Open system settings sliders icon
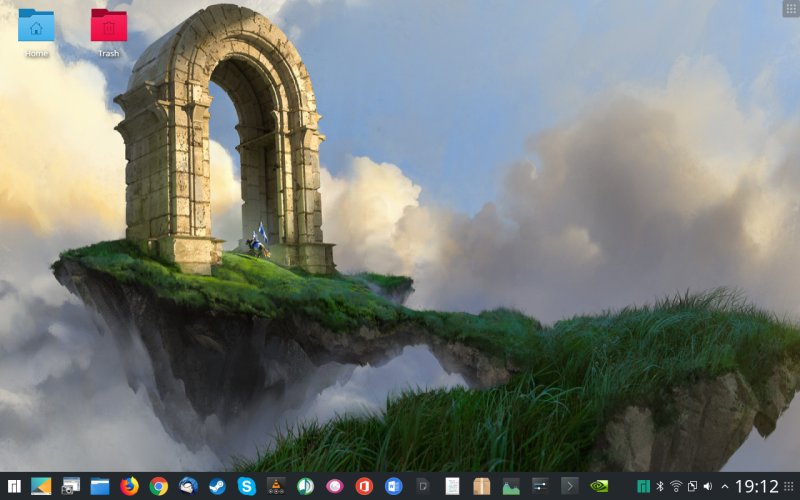Image resolution: width=800 pixels, height=500 pixels. pyautogui.click(x=540, y=486)
